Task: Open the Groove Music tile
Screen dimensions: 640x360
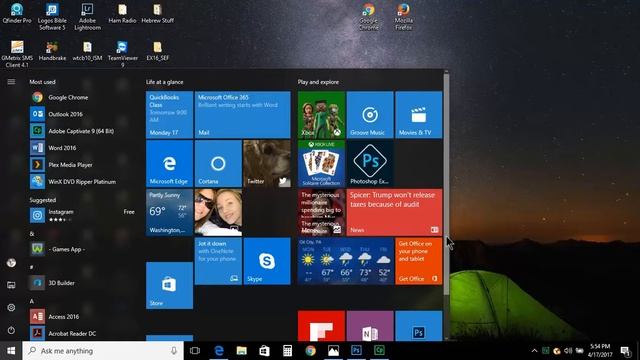Action: point(370,115)
